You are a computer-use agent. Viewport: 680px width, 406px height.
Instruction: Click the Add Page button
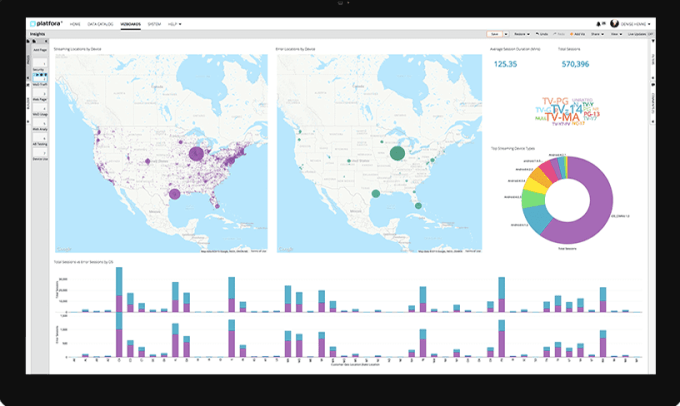[x=40, y=50]
